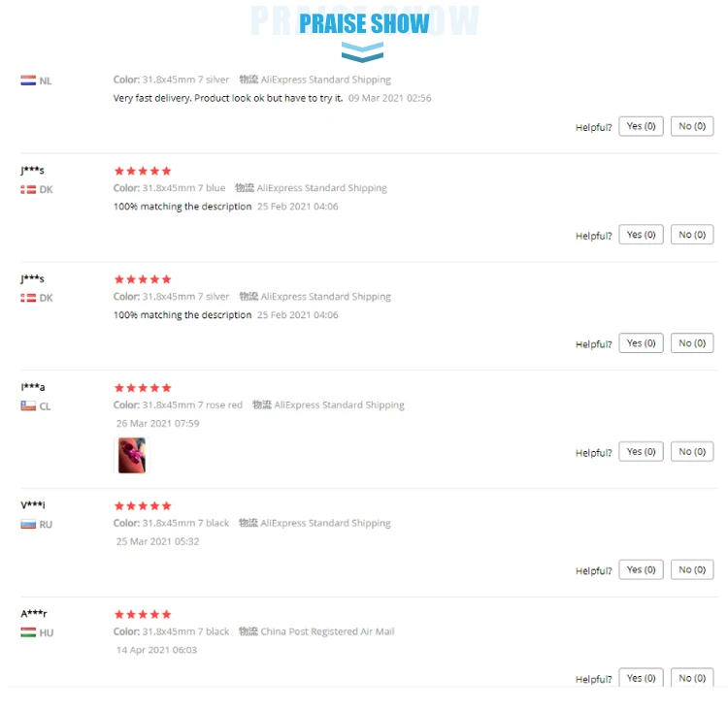This screenshot has height=711, width=728.
Task: Click the five-star rating on A***r's review
Action: click(x=143, y=615)
